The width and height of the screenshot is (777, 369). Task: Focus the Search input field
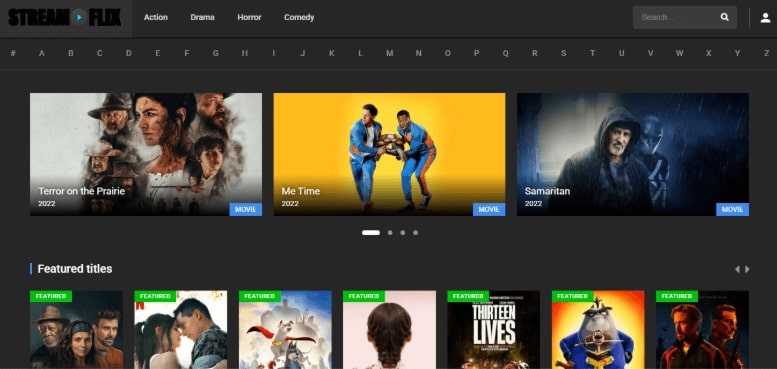(x=684, y=17)
